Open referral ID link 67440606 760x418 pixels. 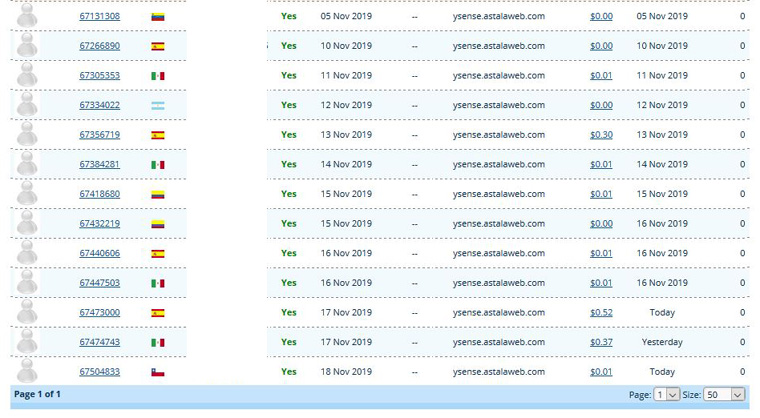tap(100, 254)
